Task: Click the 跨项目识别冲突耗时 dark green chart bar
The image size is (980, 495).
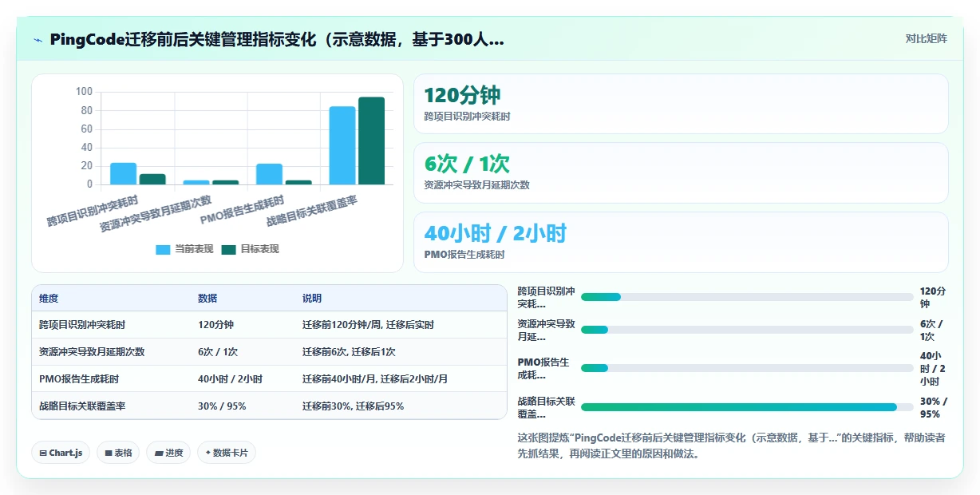Action: [x=152, y=179]
